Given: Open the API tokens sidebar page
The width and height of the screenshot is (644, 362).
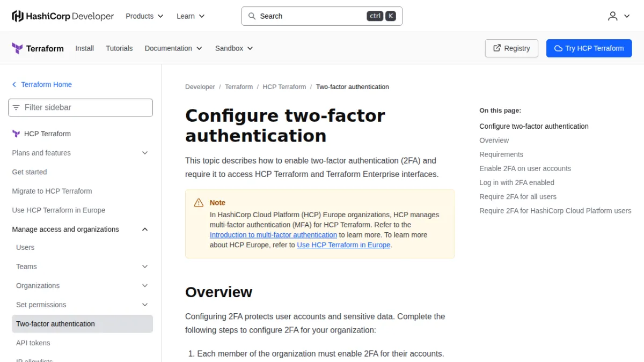Looking at the screenshot, I should click(33, 343).
